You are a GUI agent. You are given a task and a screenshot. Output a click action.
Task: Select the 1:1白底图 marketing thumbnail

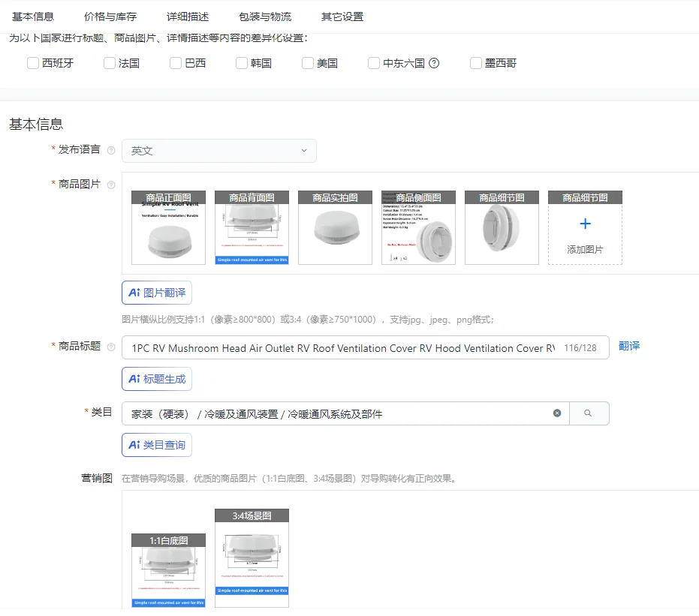168,570
